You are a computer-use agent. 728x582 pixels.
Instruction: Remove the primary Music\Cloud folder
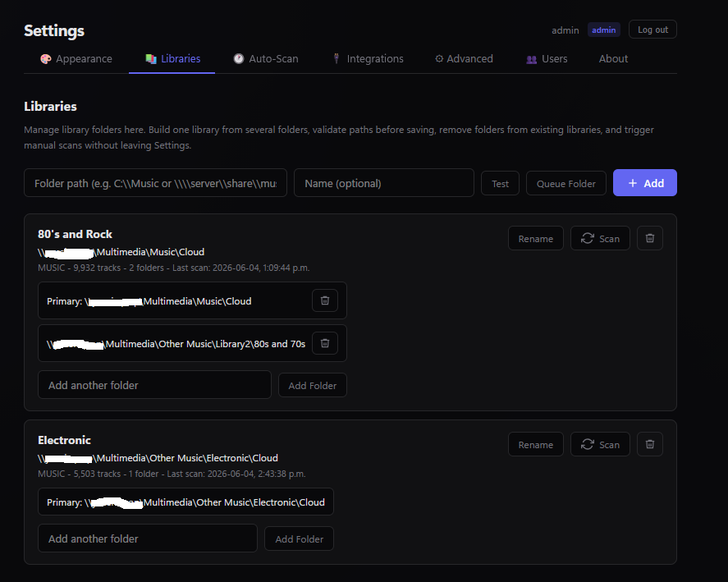[x=324, y=300]
